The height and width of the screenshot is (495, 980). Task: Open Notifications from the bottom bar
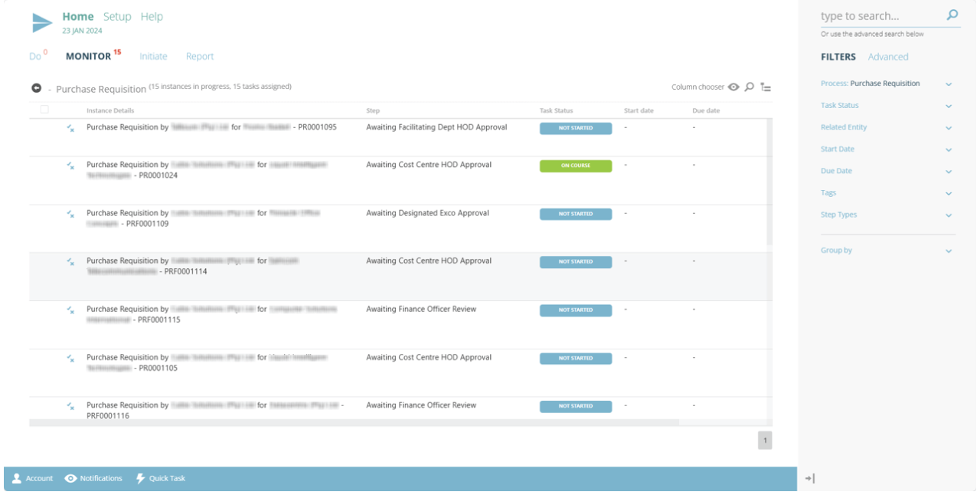(93, 478)
